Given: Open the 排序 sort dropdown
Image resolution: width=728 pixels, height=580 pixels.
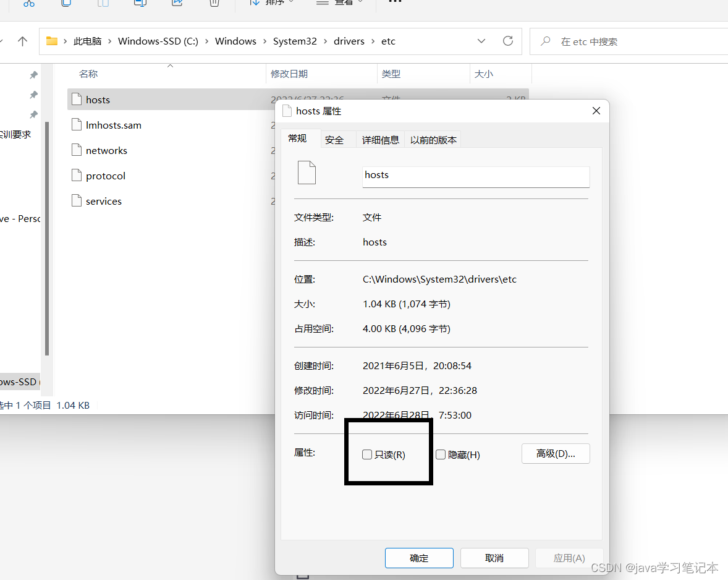Looking at the screenshot, I should click(x=271, y=3).
